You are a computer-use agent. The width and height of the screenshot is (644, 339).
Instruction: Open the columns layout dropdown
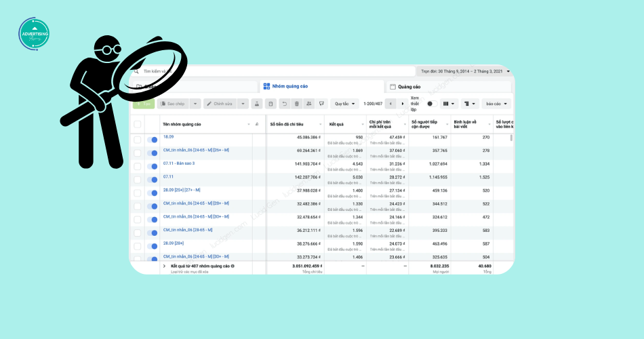(x=449, y=104)
